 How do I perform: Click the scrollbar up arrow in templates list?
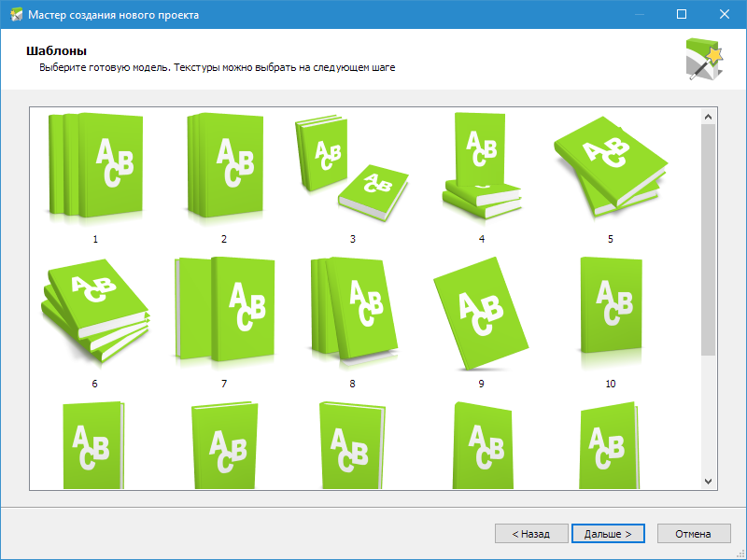coord(709,117)
